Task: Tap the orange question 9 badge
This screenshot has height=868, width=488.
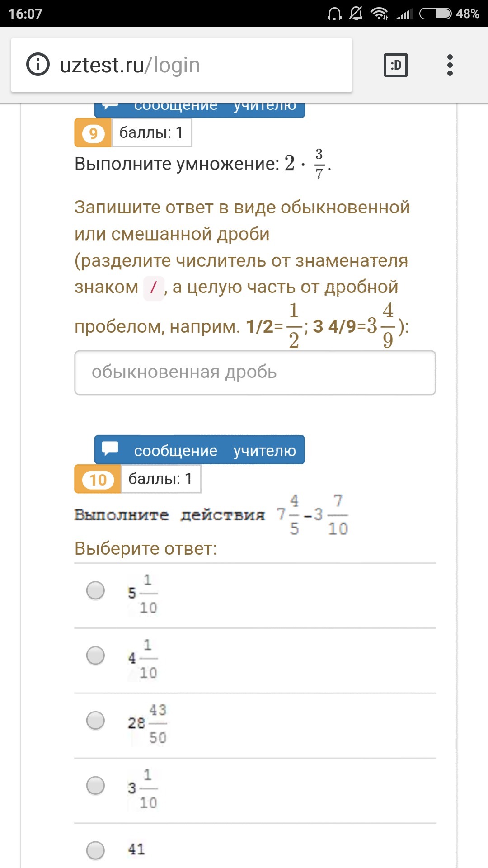Action: (93, 133)
